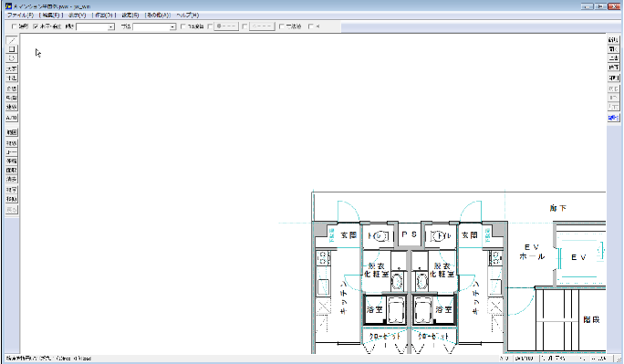Select the circle (○) drawing tool

pyautogui.click(x=12, y=58)
